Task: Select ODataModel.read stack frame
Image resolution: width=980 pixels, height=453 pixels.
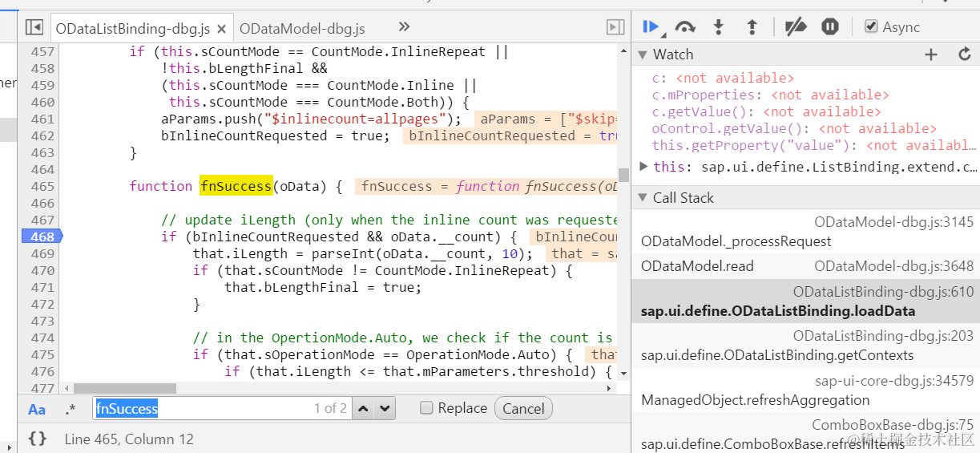Action: pyautogui.click(x=805, y=266)
